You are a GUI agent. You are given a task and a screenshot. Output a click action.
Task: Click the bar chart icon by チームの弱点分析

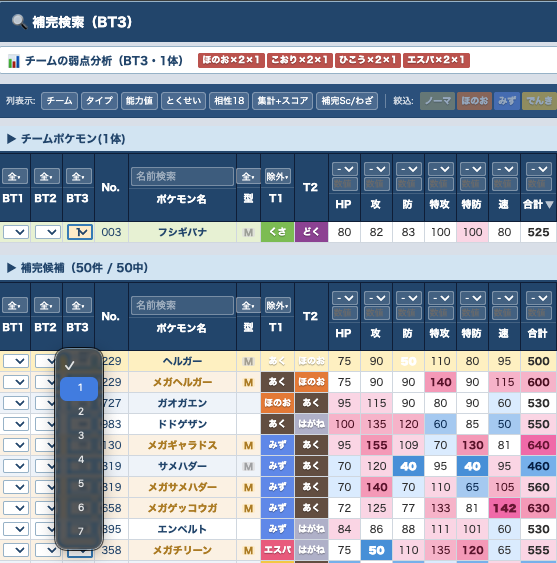click(14, 61)
